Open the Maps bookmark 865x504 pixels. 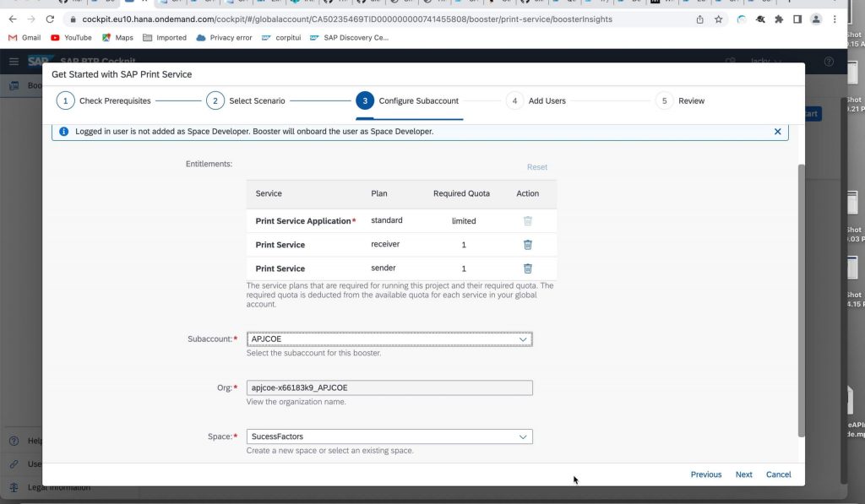[117, 37]
